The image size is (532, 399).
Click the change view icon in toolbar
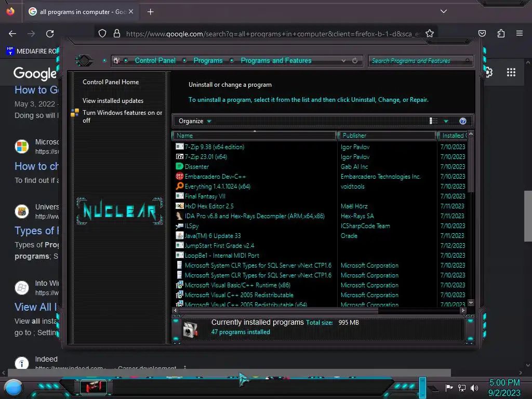pos(433,121)
